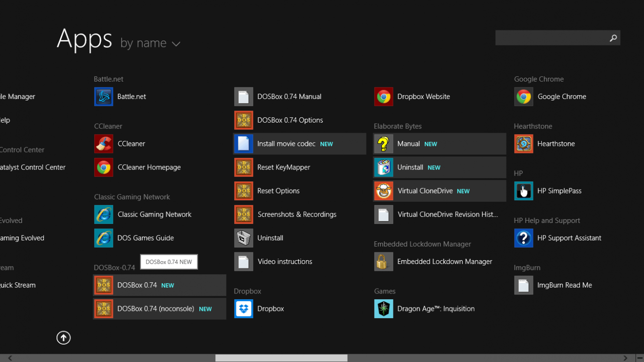Open CCleaner Homepage Chrome icon
Screen dimensions: 644x362
(x=103, y=167)
